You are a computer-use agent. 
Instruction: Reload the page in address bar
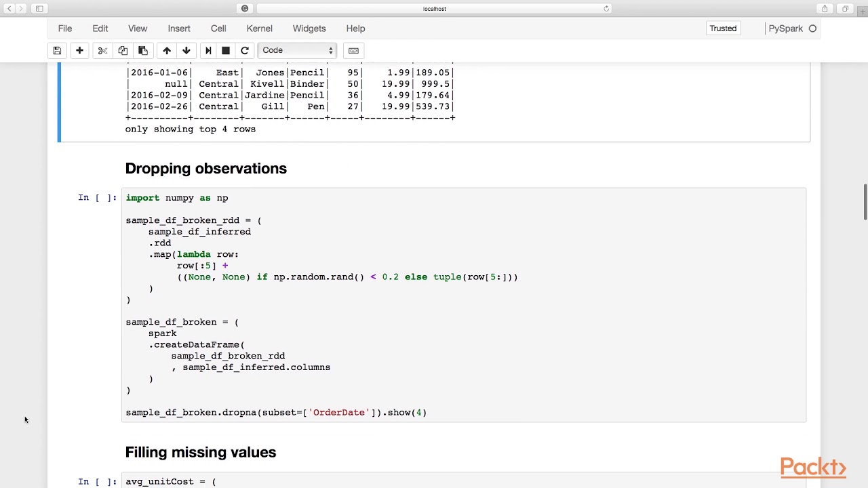[606, 9]
